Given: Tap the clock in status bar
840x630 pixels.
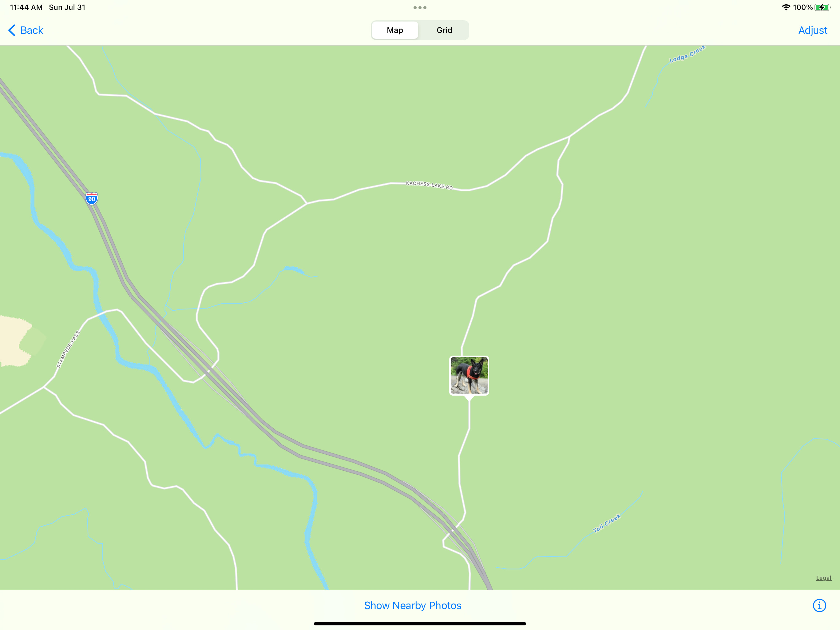Looking at the screenshot, I should 26,7.
